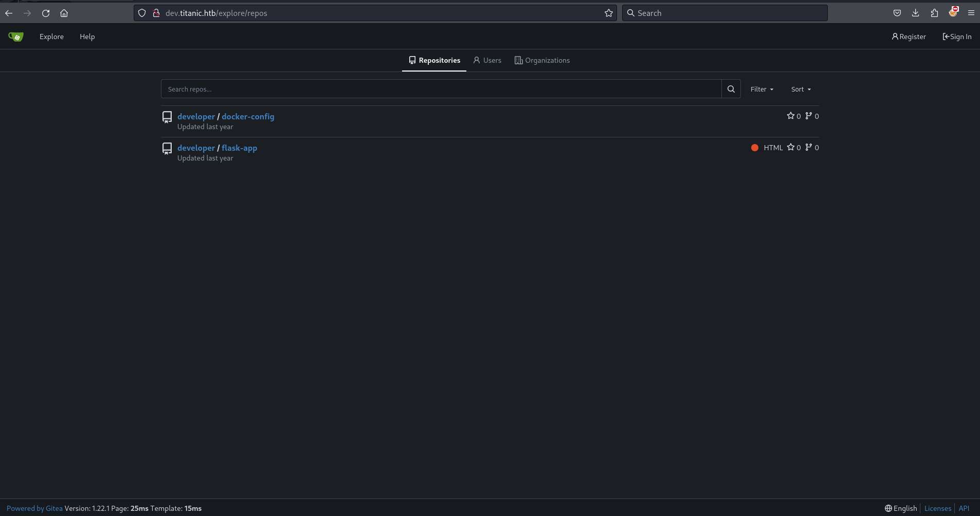
Task: Switch to the Organizations tab
Action: (542, 61)
